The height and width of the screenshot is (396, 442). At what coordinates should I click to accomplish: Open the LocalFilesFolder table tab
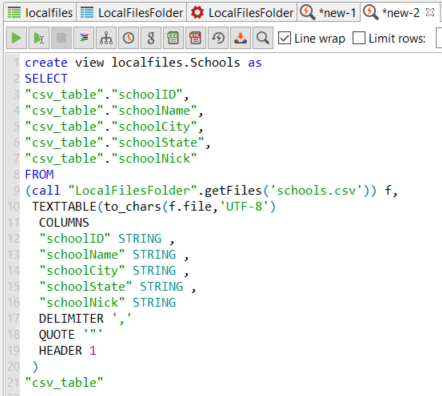[132, 13]
